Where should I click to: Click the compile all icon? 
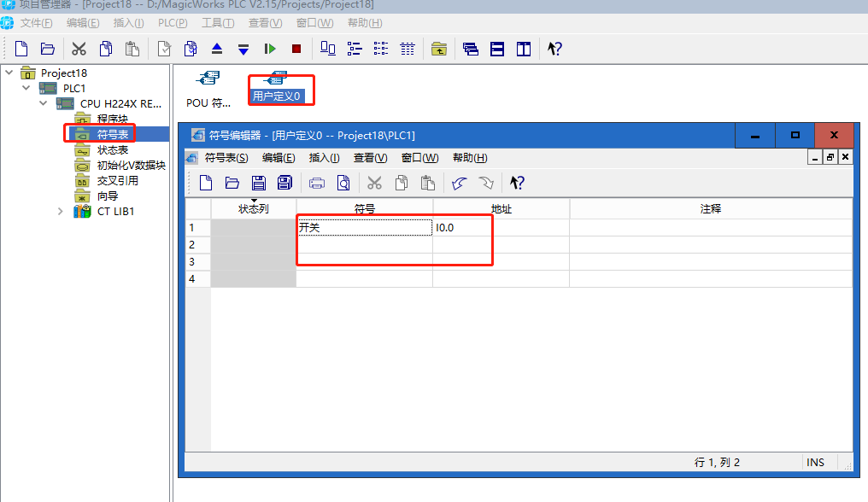coord(191,49)
